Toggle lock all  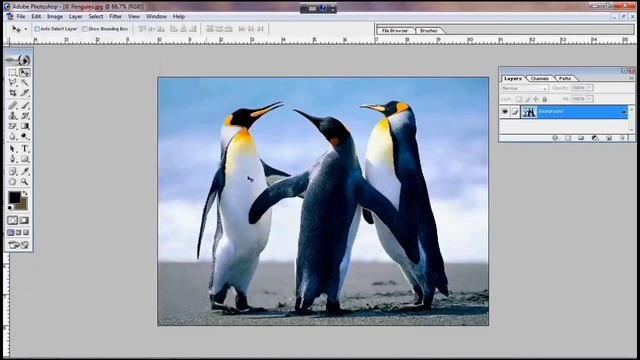544,99
